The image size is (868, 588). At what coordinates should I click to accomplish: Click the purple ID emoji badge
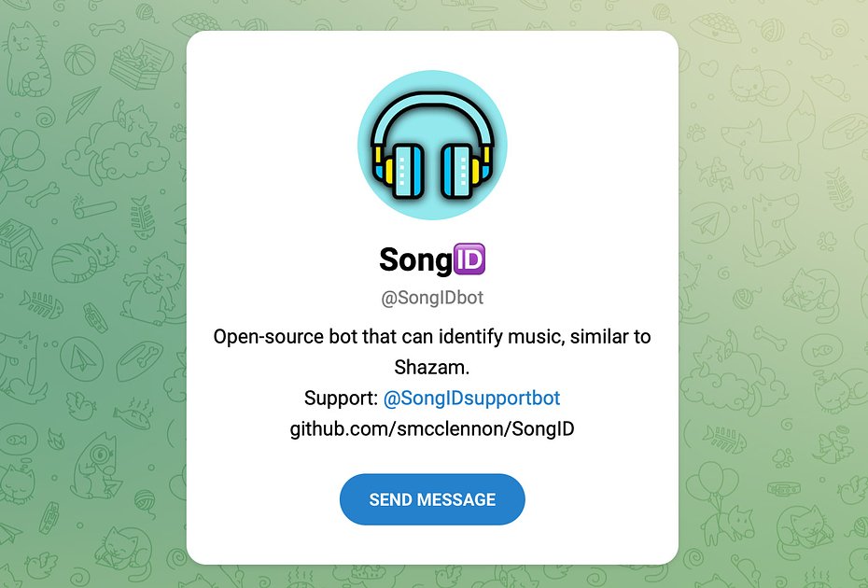pos(469,259)
